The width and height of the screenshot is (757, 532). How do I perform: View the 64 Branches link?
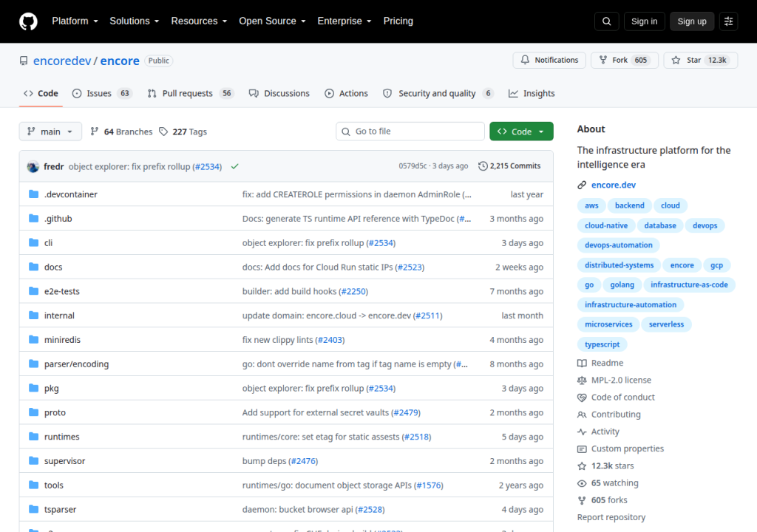pos(122,132)
